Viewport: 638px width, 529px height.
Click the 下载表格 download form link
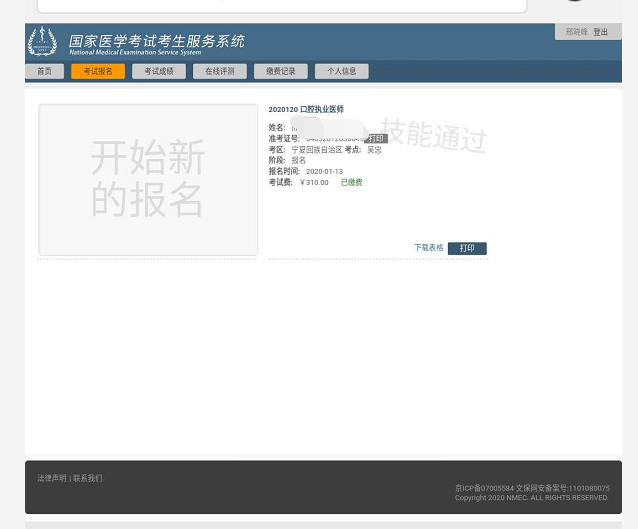point(428,248)
